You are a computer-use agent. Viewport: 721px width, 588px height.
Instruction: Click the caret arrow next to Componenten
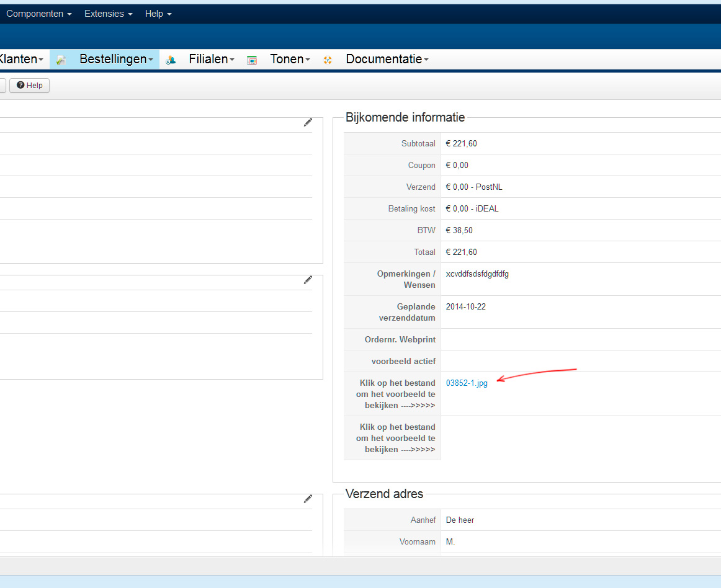point(69,14)
